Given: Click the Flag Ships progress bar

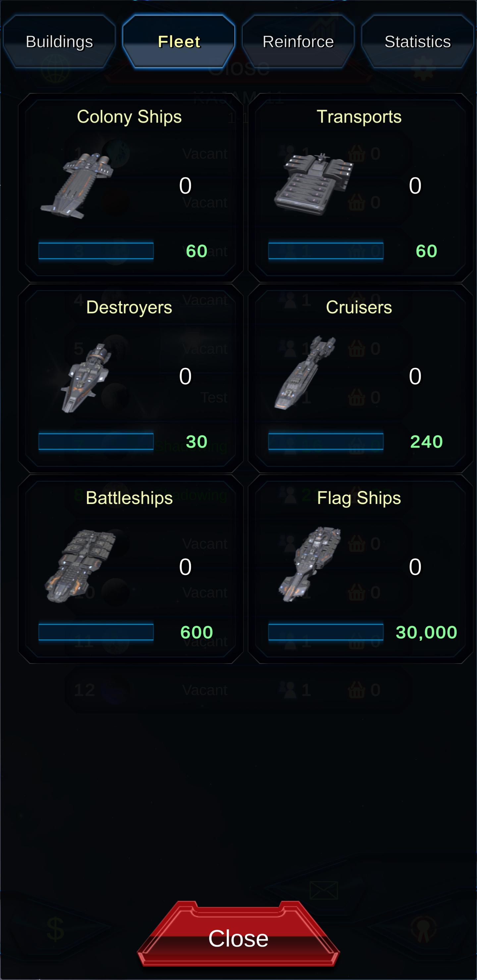Looking at the screenshot, I should [x=326, y=632].
